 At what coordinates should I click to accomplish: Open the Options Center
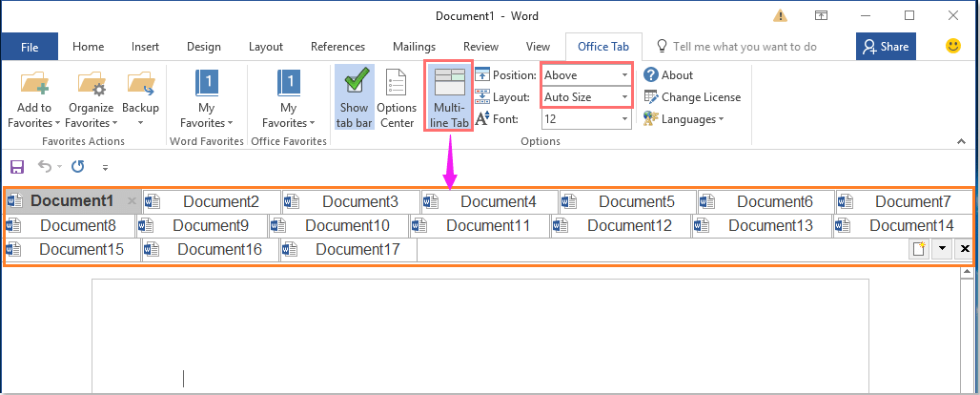(397, 97)
